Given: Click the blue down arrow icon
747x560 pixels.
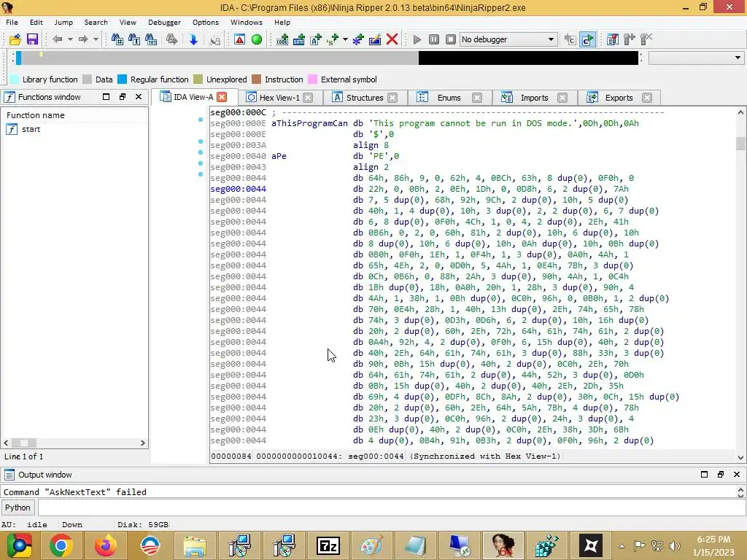Looking at the screenshot, I should coord(193,39).
